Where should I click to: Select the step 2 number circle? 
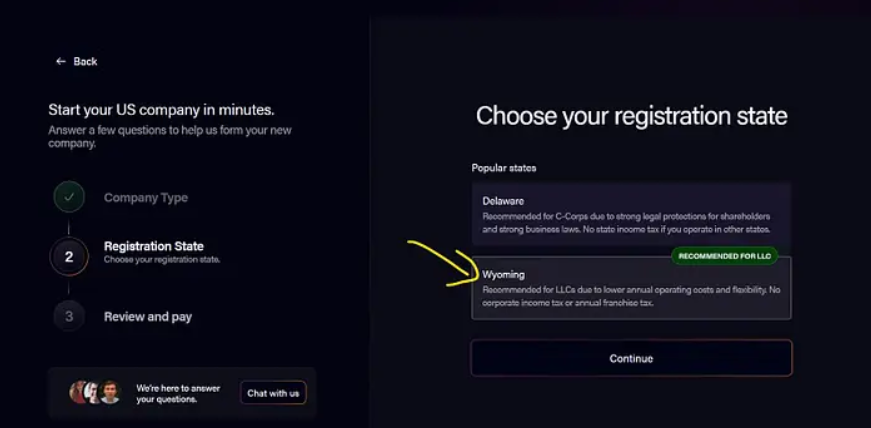point(69,257)
